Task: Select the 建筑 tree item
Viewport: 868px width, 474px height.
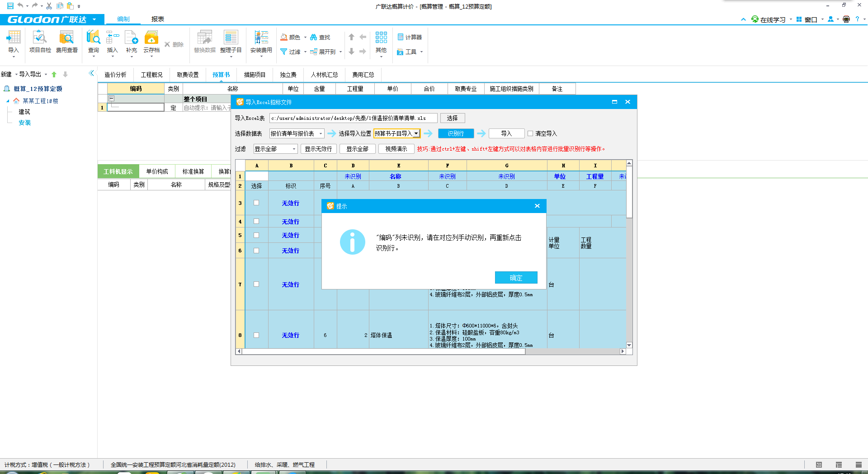Action: (24, 112)
